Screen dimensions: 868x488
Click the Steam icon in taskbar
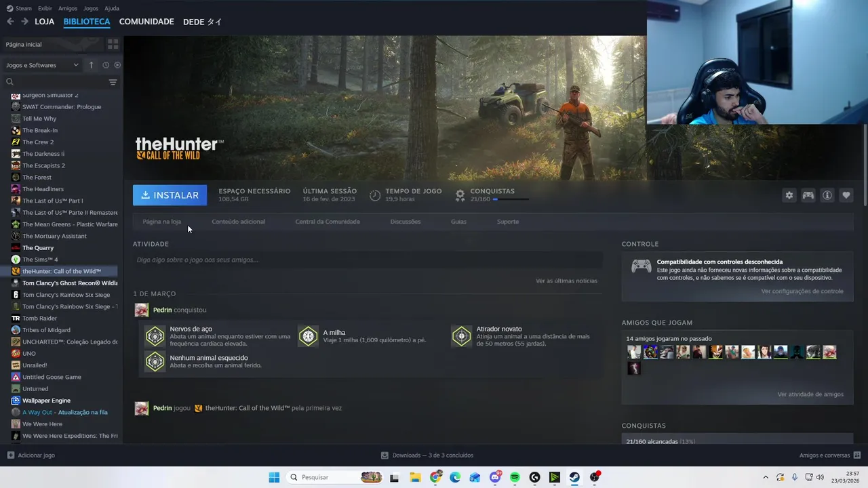point(574,477)
